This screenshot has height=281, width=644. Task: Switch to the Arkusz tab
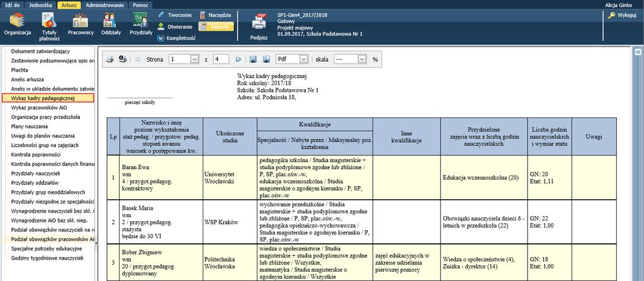click(x=68, y=5)
